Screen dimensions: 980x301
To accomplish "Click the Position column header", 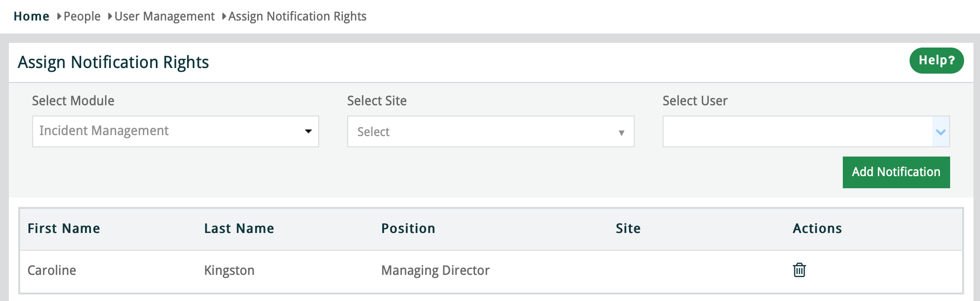I will [408, 228].
